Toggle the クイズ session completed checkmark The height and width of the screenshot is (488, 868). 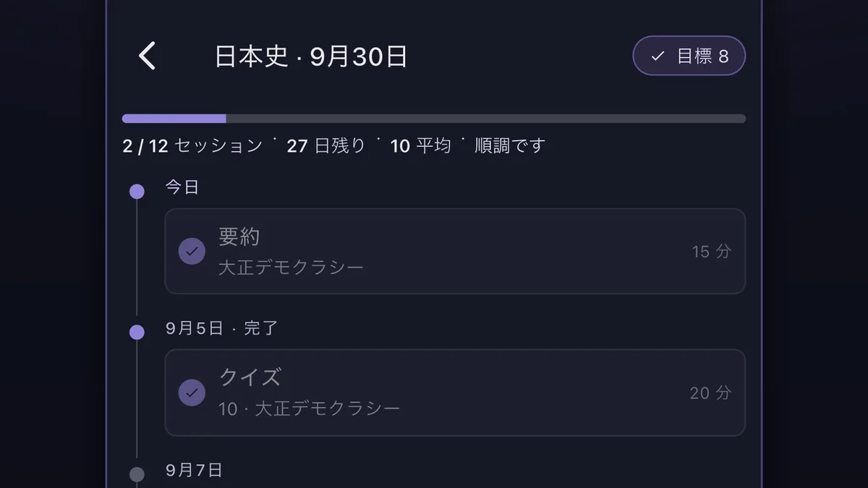192,393
